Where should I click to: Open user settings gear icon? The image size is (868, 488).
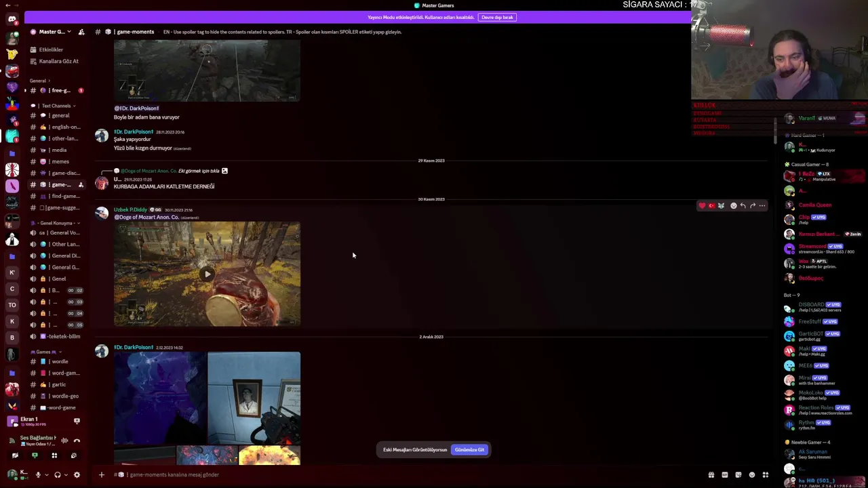77,474
